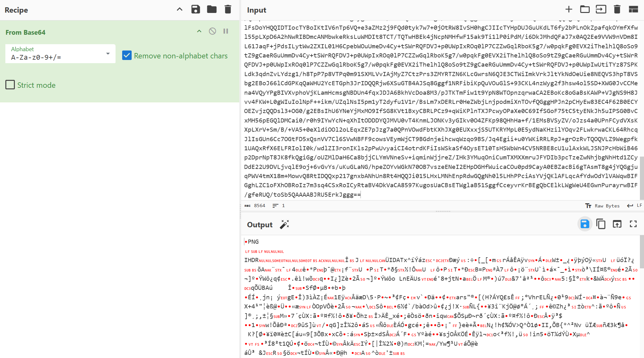Set a breakpoint on From Base64
This screenshot has width=644, height=358.
[226, 31]
